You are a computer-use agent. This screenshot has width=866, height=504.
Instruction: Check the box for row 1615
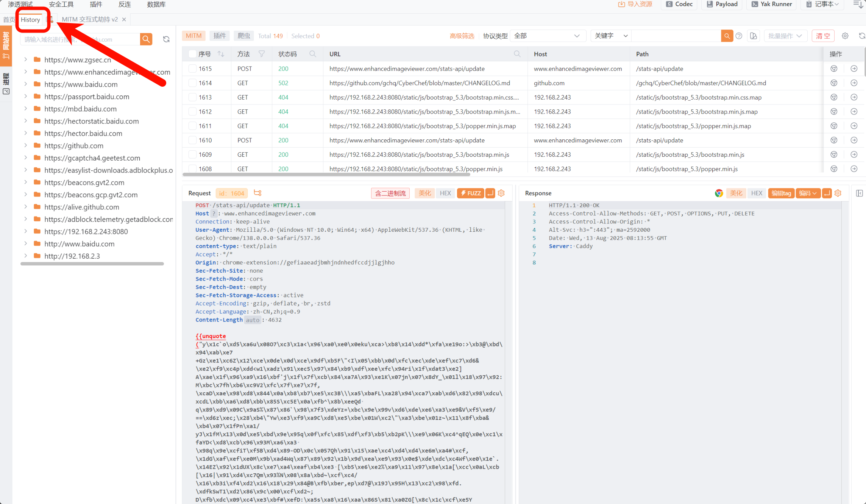(x=192, y=69)
